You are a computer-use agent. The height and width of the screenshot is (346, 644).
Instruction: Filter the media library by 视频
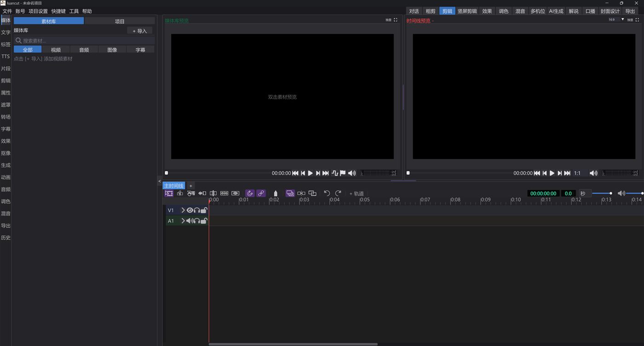click(56, 50)
